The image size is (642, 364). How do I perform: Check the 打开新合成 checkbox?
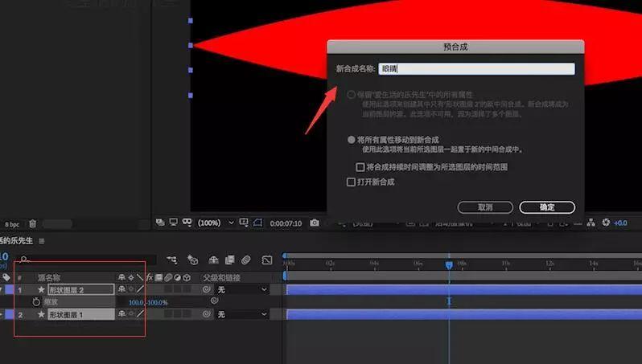click(x=351, y=182)
